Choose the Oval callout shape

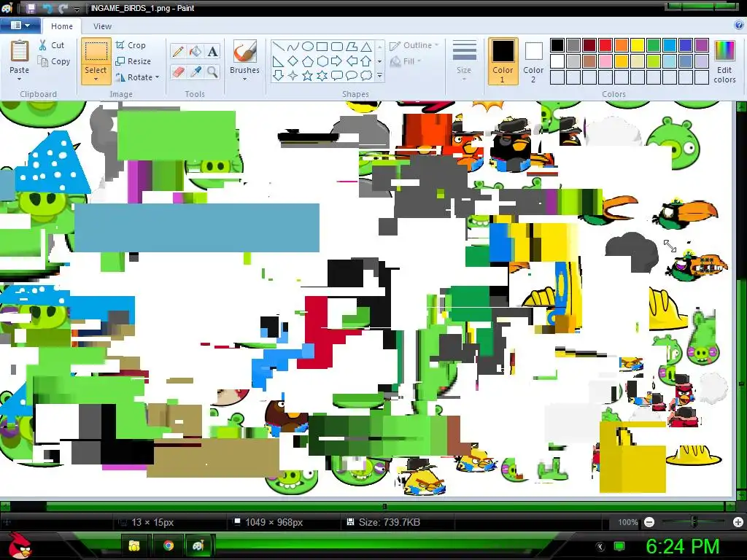coord(352,75)
